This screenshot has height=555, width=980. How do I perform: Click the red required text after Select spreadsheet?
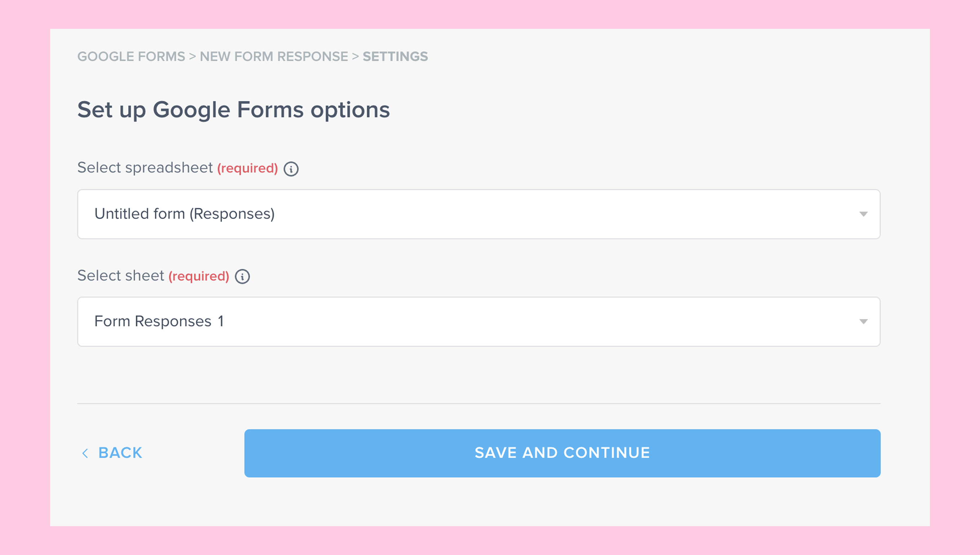pos(248,168)
